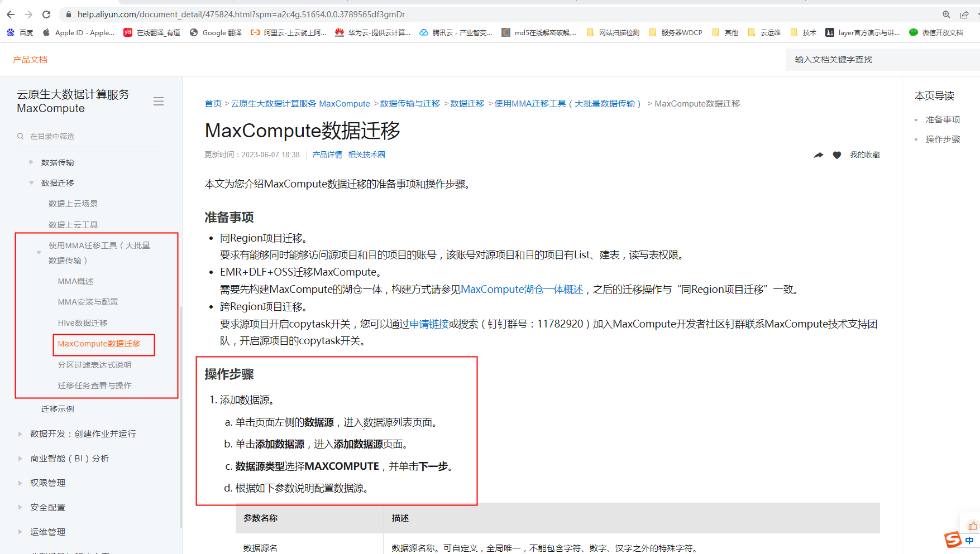980x554 pixels.
Task: Open the Google 翻译 bookmark
Action: coord(216,33)
